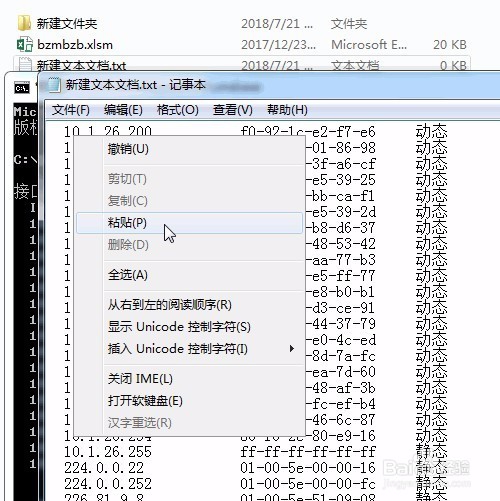Click MAC address 01-00-5e-00-00-fc
This screenshot has width=500, height=501.
(308, 484)
